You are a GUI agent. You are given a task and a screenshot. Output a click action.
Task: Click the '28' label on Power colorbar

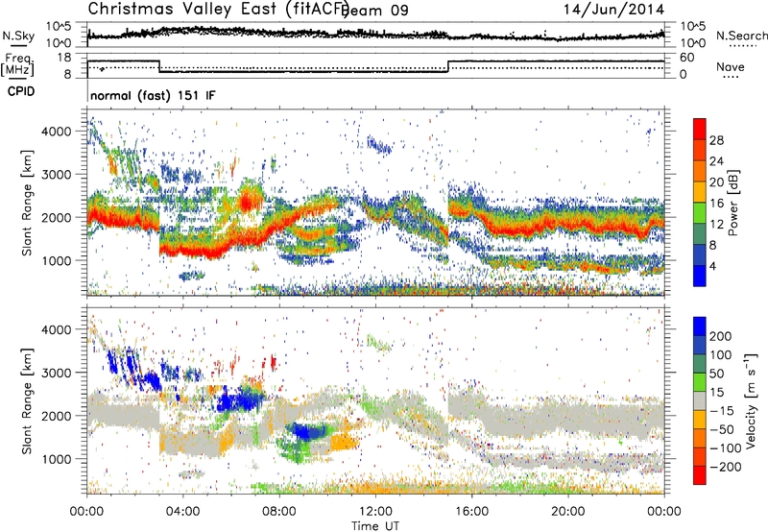tap(716, 140)
